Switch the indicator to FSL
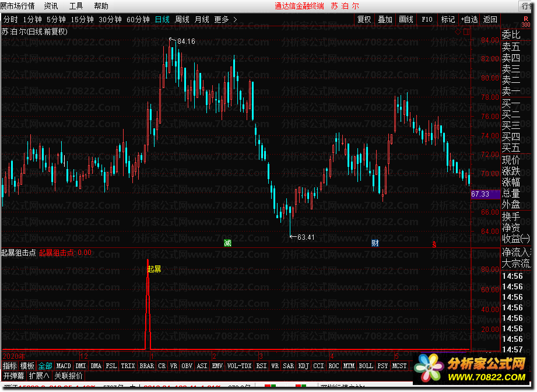This screenshot has width=537, height=392. (111, 366)
